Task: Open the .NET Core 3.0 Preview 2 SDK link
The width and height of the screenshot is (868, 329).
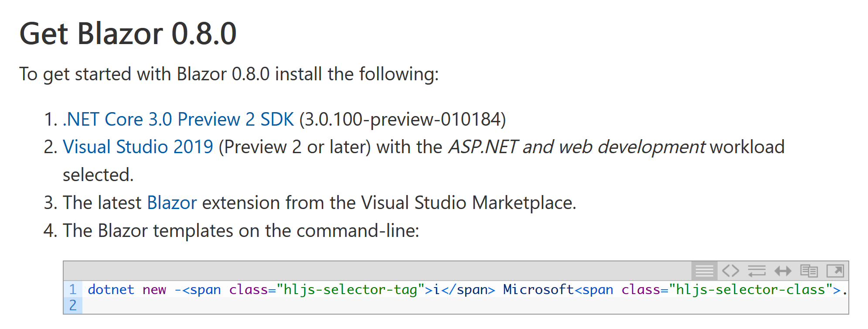Action: coord(178,119)
